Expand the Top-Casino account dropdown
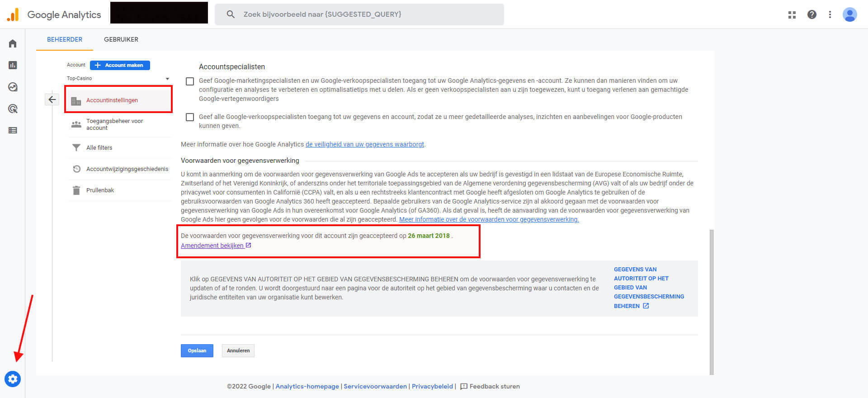868x398 pixels. tap(118, 78)
